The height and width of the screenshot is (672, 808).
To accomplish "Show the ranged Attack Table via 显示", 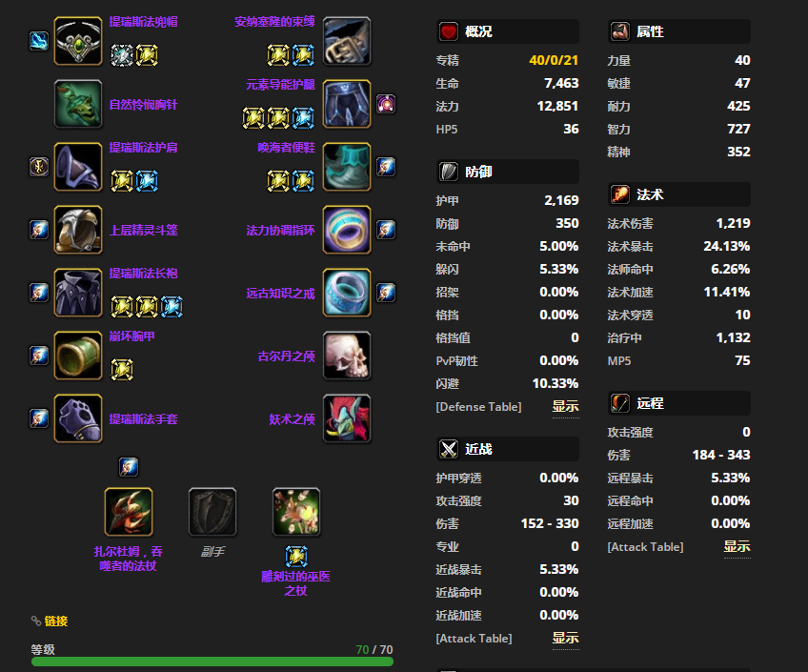I will (x=737, y=546).
